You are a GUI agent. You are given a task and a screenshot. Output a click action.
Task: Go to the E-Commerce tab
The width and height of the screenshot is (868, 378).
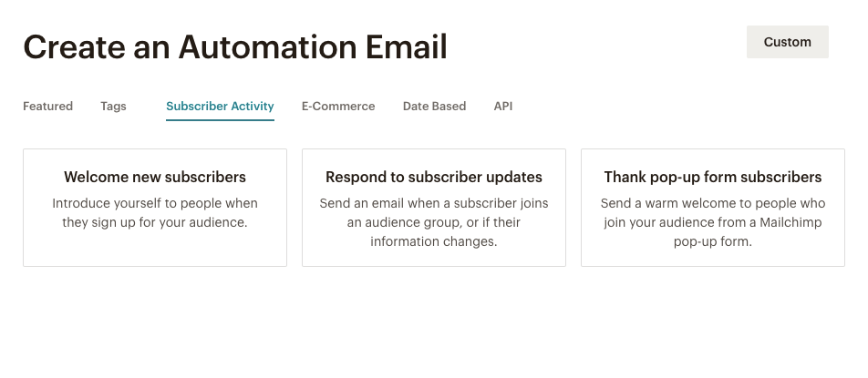click(338, 107)
